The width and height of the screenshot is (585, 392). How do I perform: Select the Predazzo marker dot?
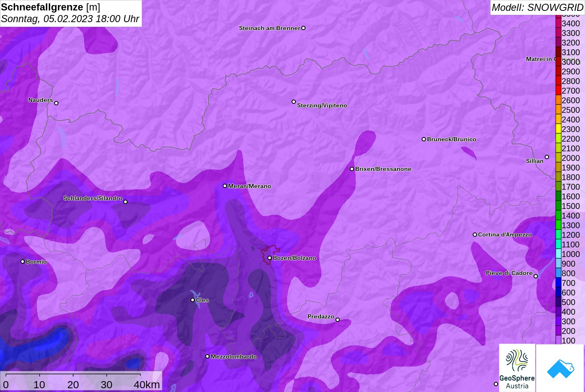[338, 320]
